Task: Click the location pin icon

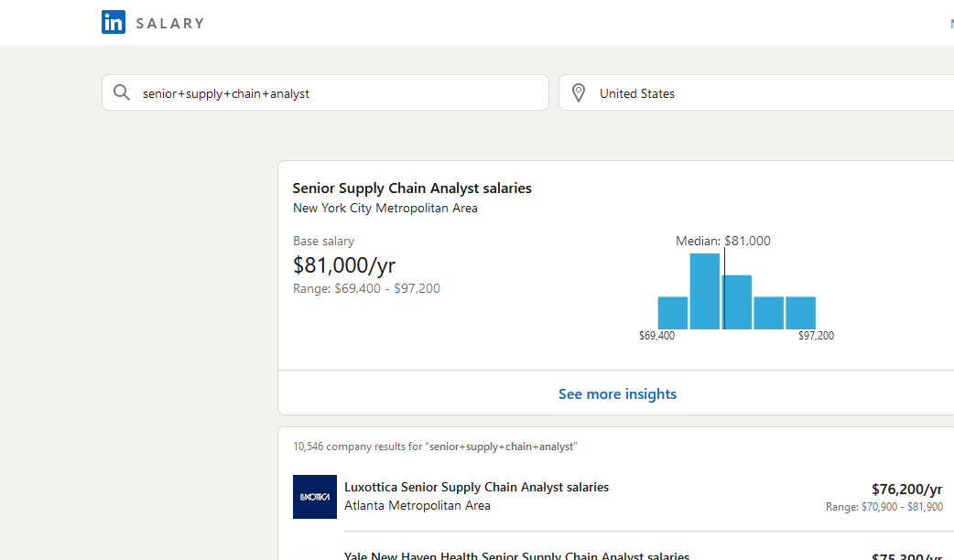Action: point(579,93)
